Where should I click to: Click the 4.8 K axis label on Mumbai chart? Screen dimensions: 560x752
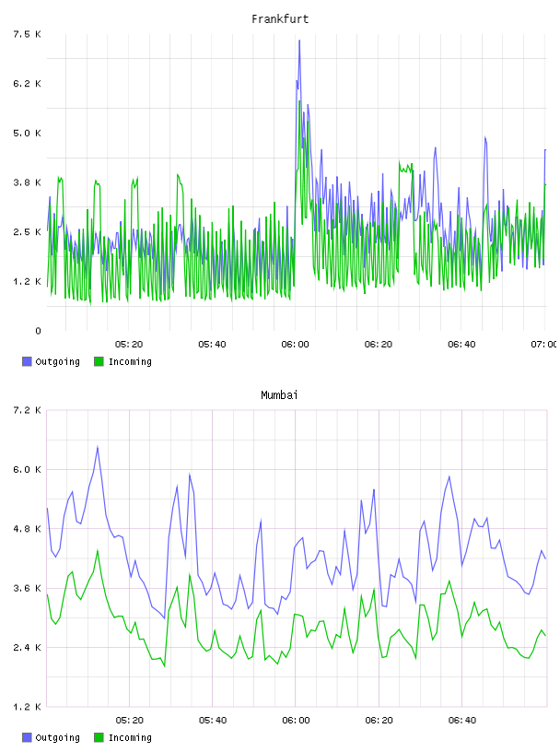(x=28, y=528)
